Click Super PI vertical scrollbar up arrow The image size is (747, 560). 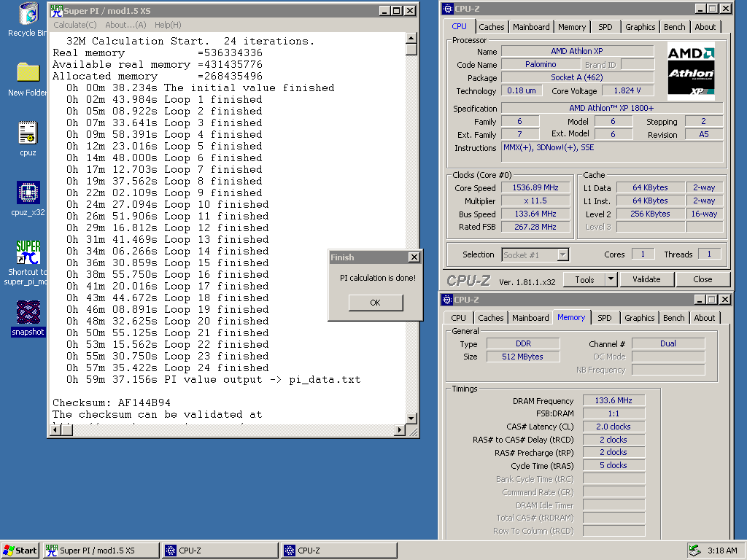pyautogui.click(x=411, y=38)
